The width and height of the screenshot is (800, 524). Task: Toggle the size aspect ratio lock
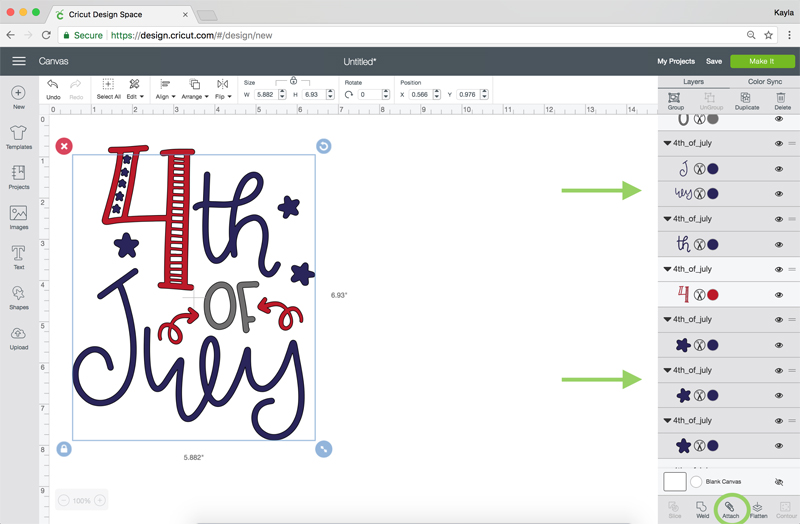tap(293, 81)
